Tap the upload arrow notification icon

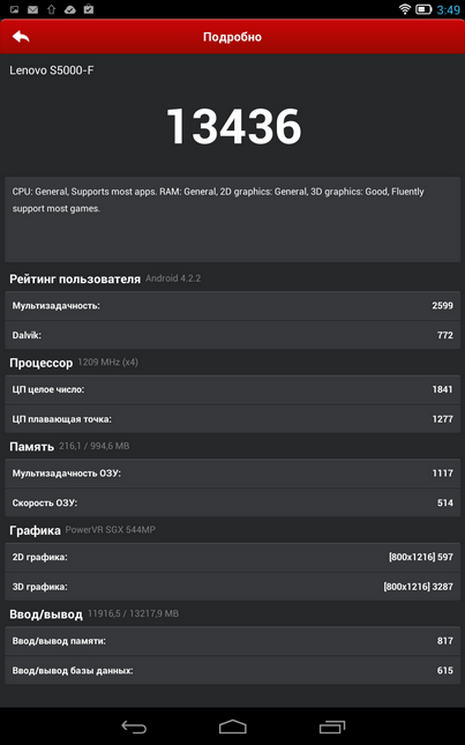pyautogui.click(x=51, y=9)
